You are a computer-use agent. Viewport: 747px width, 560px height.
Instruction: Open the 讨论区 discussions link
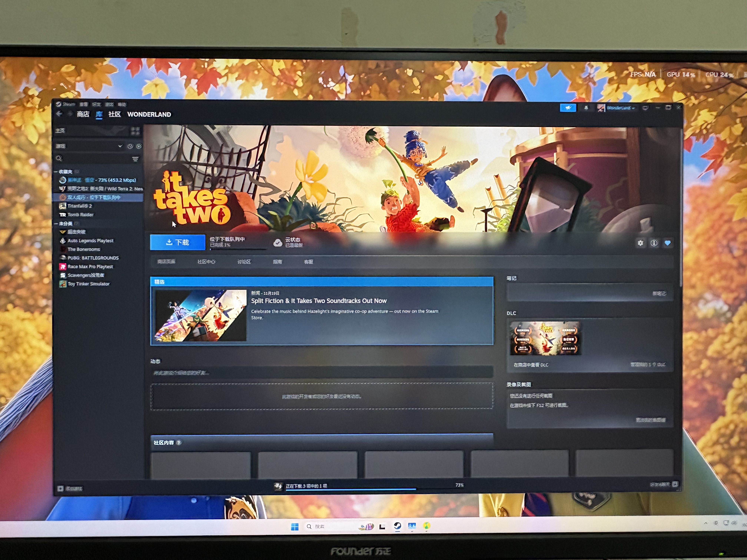(x=244, y=262)
